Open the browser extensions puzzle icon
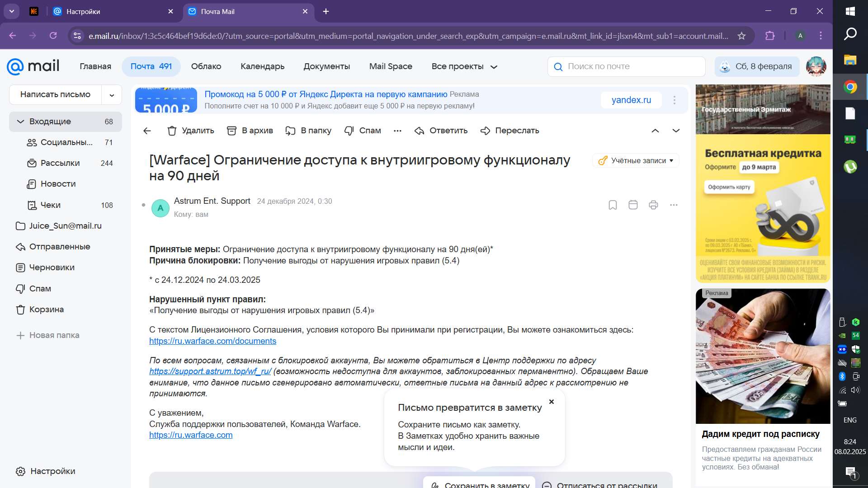This screenshot has height=488, width=868. pos(770,36)
